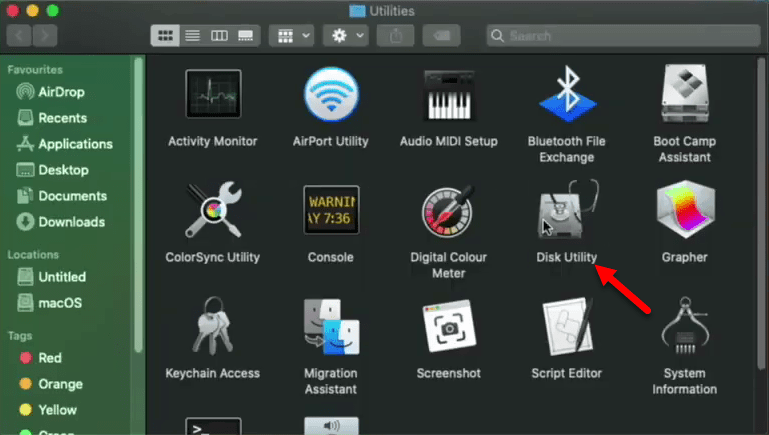Click the "Screenshot" label text

click(449, 373)
